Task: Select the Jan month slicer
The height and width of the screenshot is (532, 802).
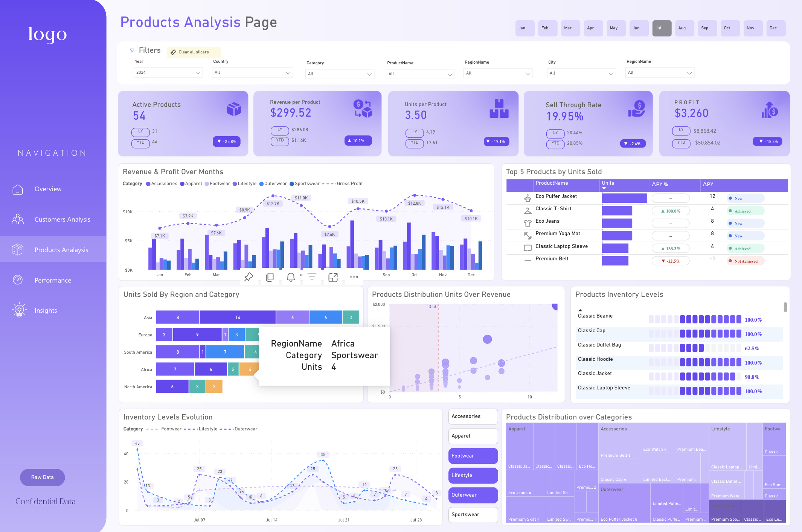Action: [525, 28]
